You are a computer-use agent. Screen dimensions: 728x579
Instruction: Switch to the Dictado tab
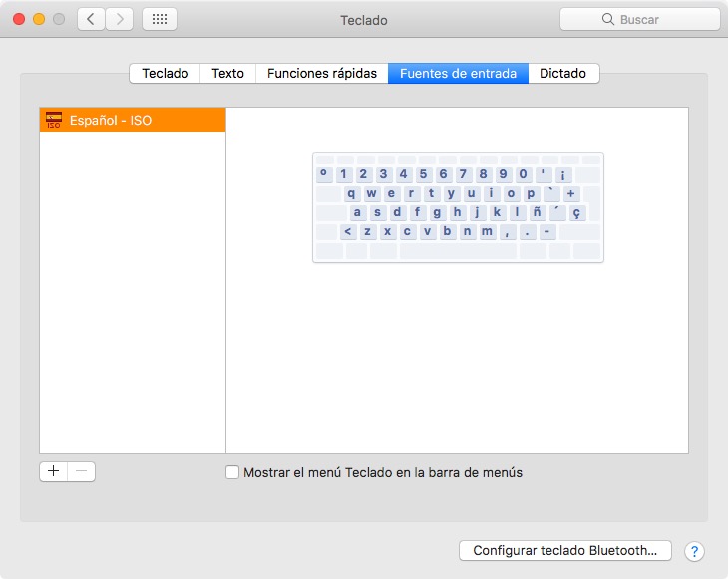pos(562,74)
